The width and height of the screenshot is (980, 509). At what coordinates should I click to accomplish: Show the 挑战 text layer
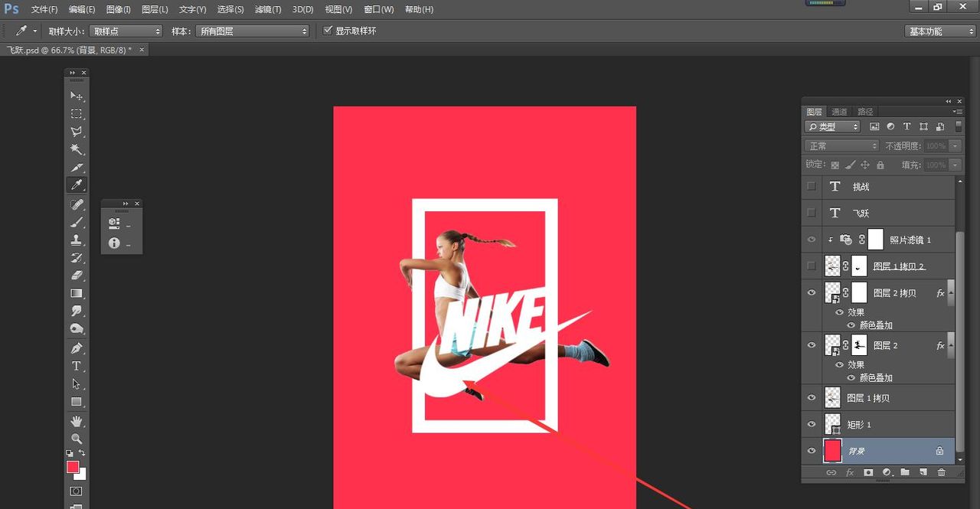(x=812, y=187)
